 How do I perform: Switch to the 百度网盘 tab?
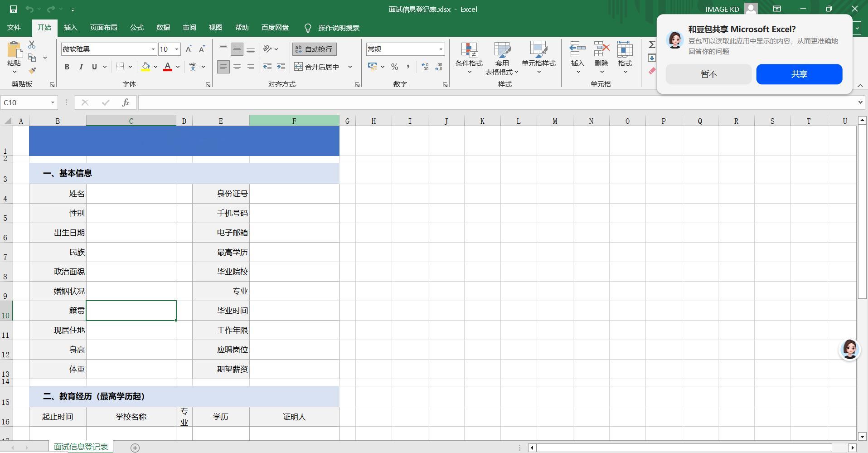[x=275, y=28]
